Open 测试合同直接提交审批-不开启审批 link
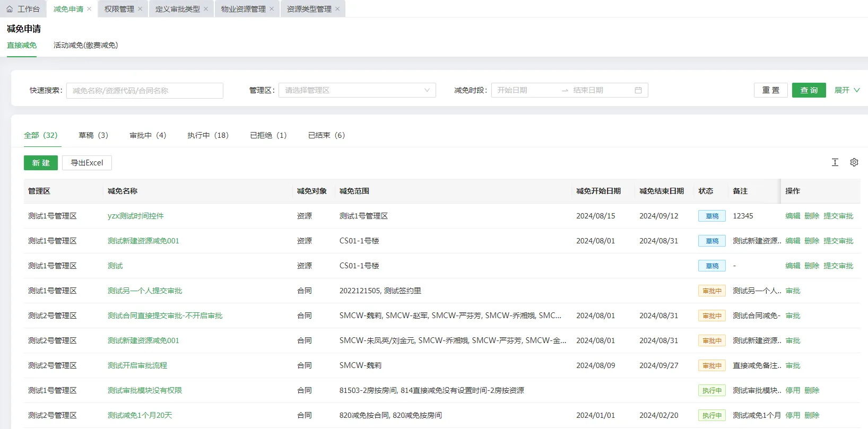Image resolution: width=868 pixels, height=429 pixels. tap(165, 316)
